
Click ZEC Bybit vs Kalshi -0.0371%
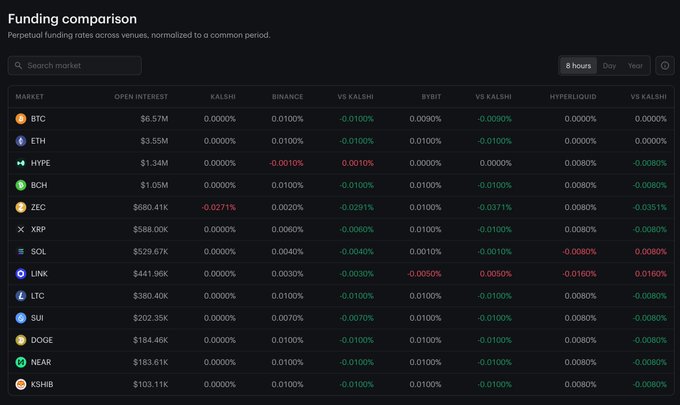[494, 207]
